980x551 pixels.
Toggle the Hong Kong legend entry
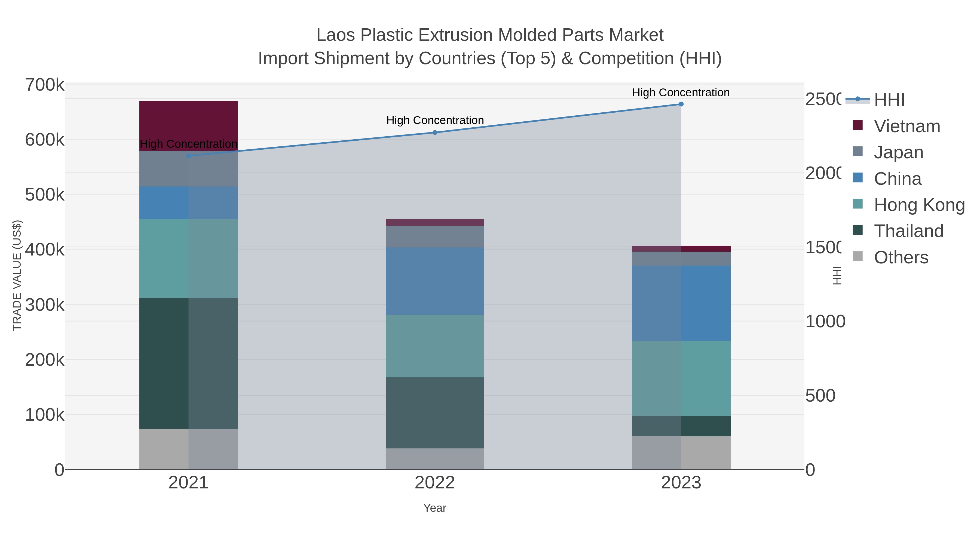click(x=908, y=205)
